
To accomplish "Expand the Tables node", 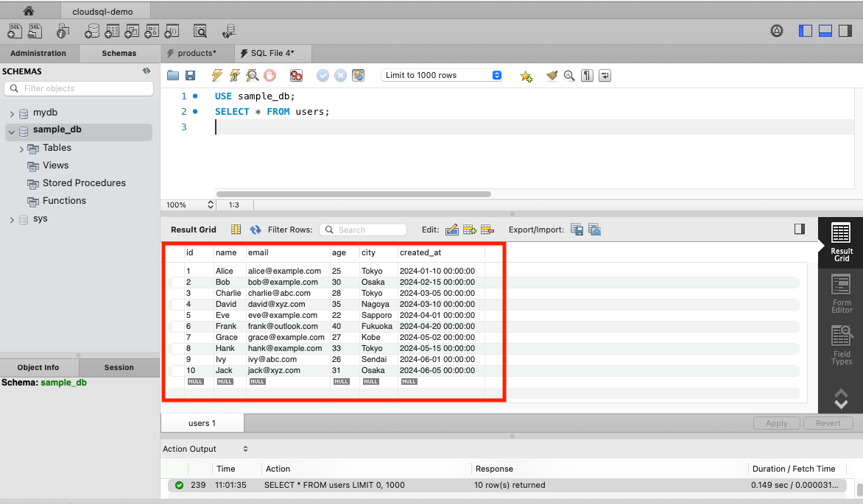I will click(x=21, y=149).
